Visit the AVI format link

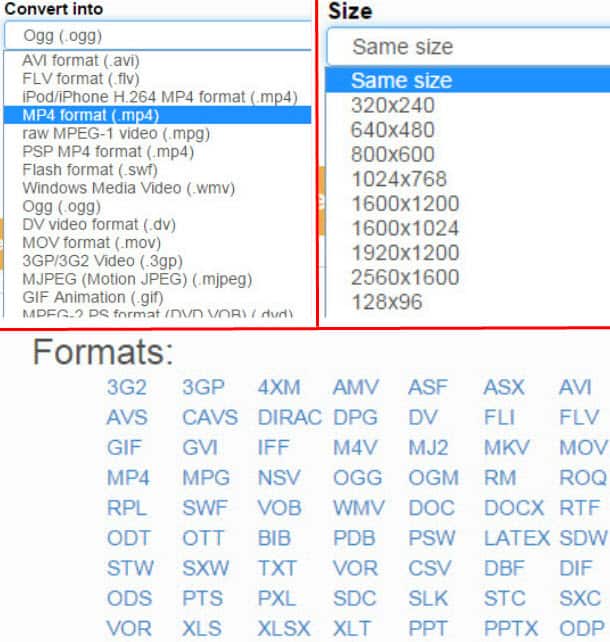[x=575, y=387]
